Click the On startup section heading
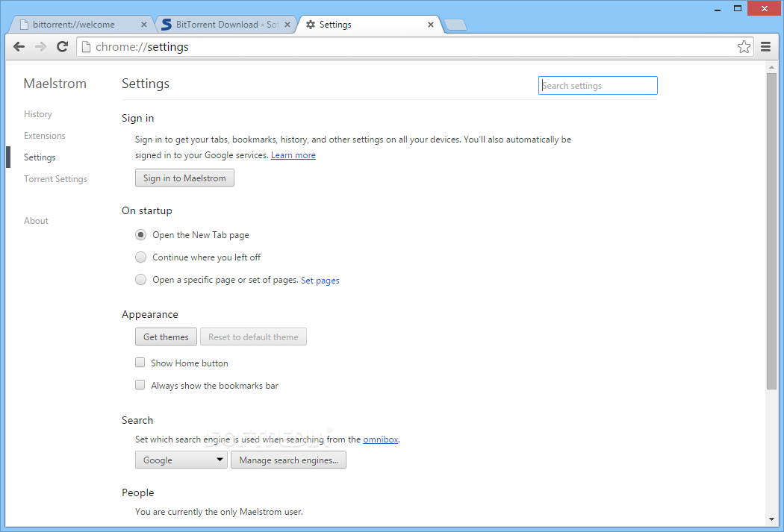784x532 pixels. [x=146, y=211]
